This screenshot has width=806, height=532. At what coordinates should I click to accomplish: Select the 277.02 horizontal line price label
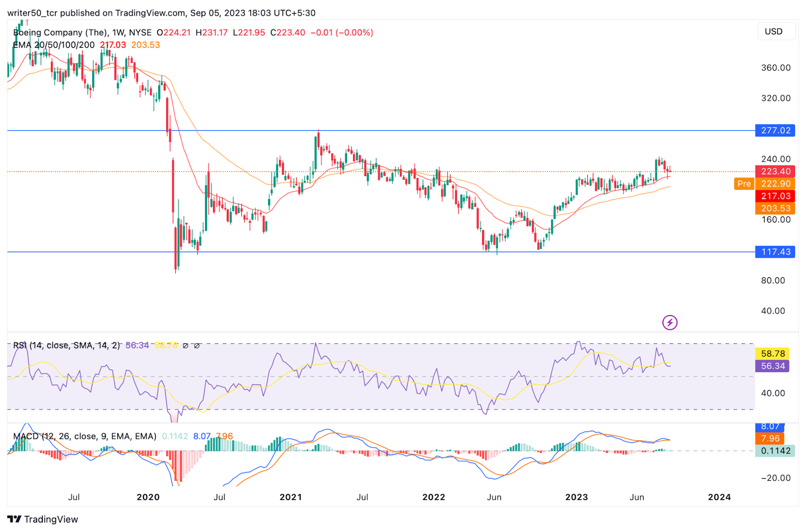click(x=775, y=130)
